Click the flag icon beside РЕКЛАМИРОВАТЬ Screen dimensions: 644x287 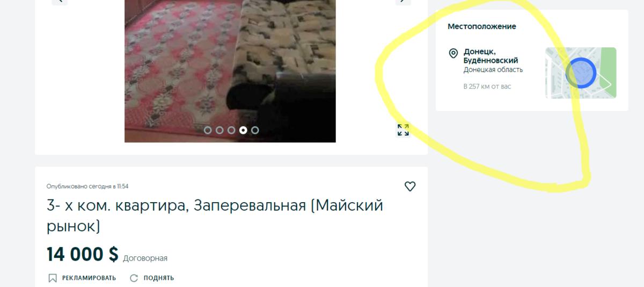(53, 278)
